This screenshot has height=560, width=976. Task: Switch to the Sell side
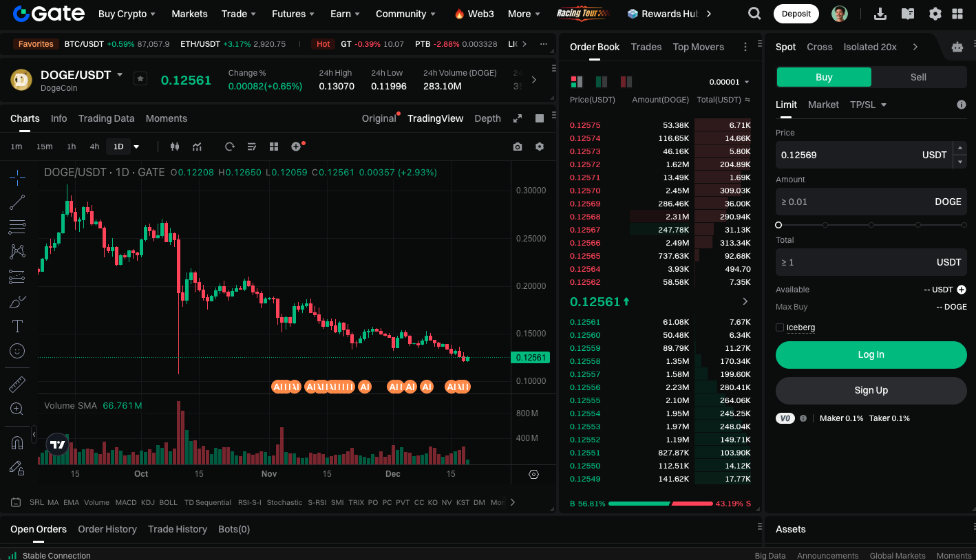pyautogui.click(x=919, y=77)
